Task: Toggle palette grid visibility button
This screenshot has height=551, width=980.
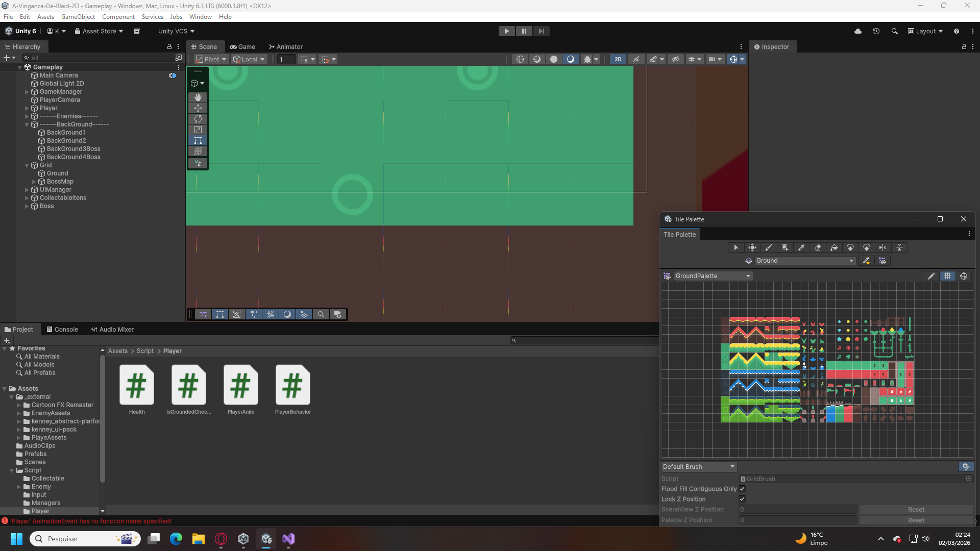Action: (x=947, y=276)
